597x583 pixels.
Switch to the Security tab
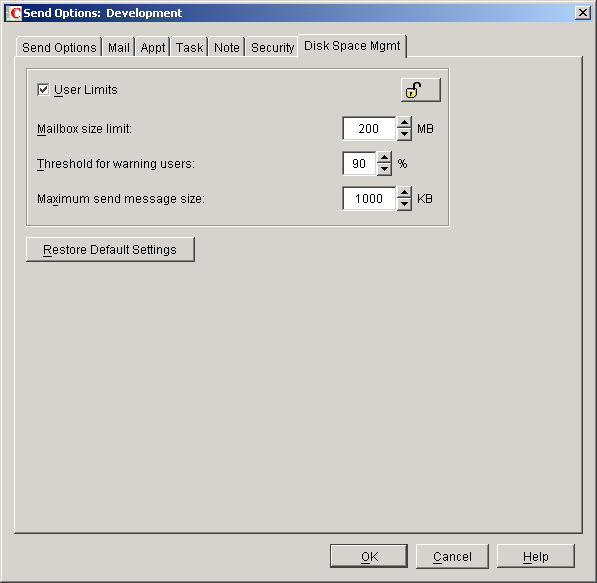coord(272,48)
